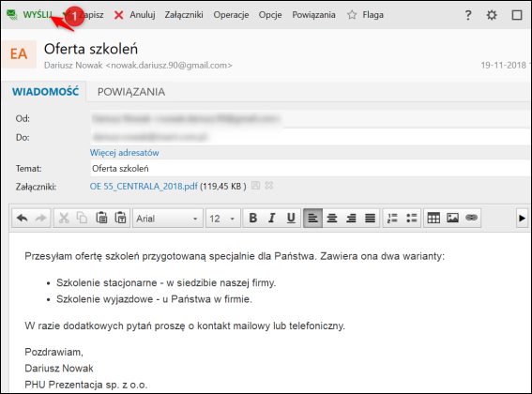Open help via question mark icon
The height and width of the screenshot is (394, 532).
pos(468,15)
